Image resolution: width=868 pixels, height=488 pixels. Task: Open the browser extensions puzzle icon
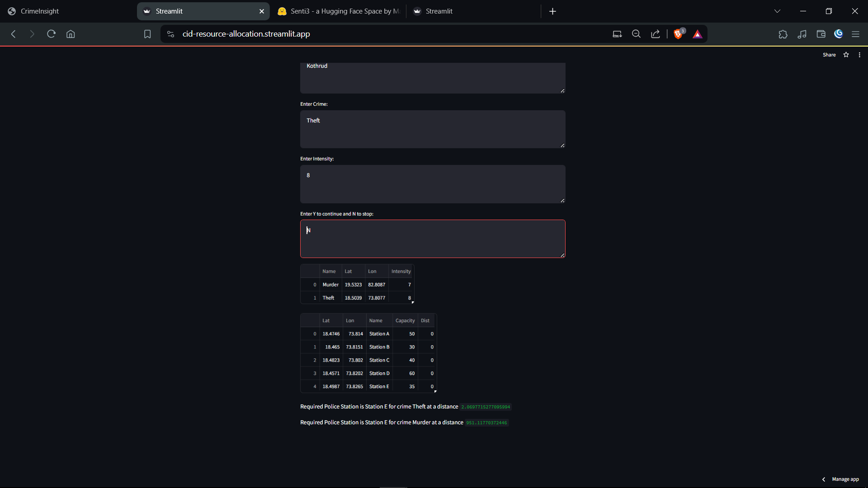point(783,34)
